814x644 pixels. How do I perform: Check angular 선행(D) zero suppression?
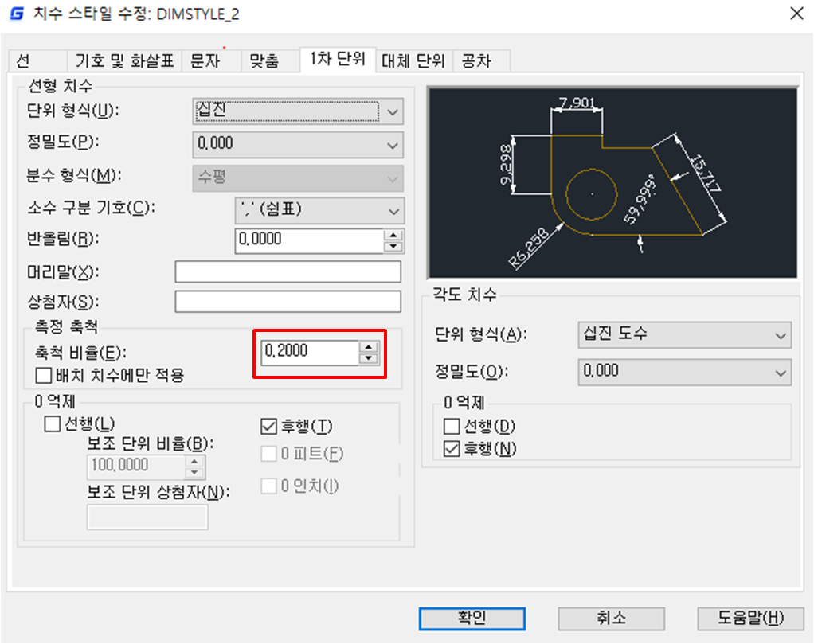click(x=452, y=427)
